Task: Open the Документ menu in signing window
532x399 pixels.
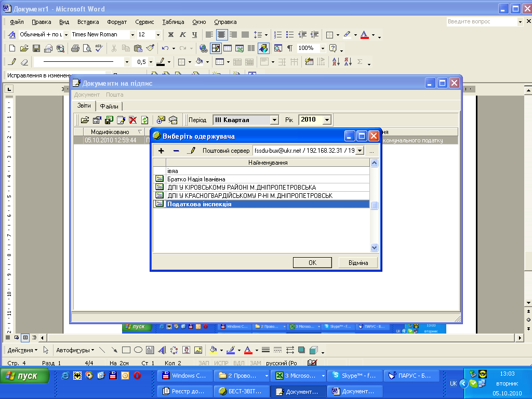Action: click(87, 95)
